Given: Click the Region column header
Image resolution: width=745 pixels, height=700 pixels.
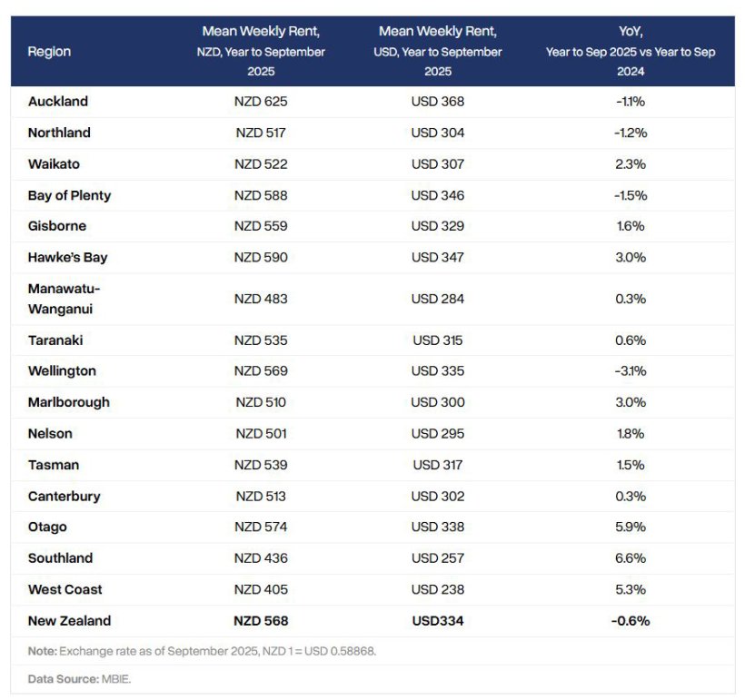Looking at the screenshot, I should point(49,52).
